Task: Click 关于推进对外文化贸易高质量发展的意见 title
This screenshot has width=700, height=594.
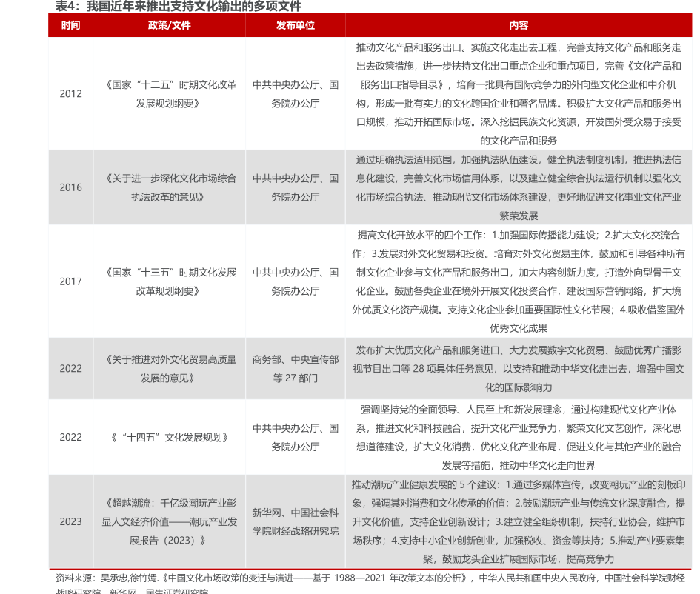Action: point(170,368)
